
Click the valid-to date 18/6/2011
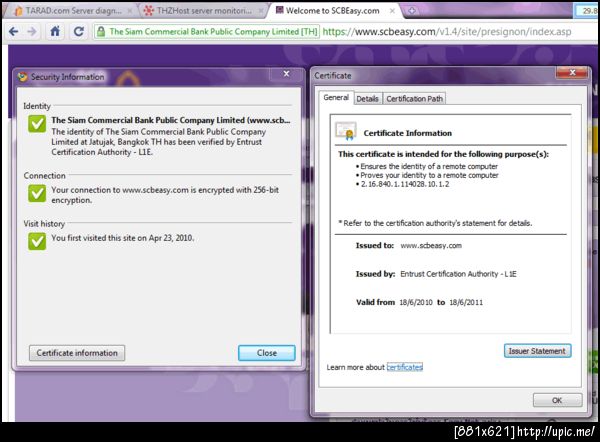click(466, 302)
